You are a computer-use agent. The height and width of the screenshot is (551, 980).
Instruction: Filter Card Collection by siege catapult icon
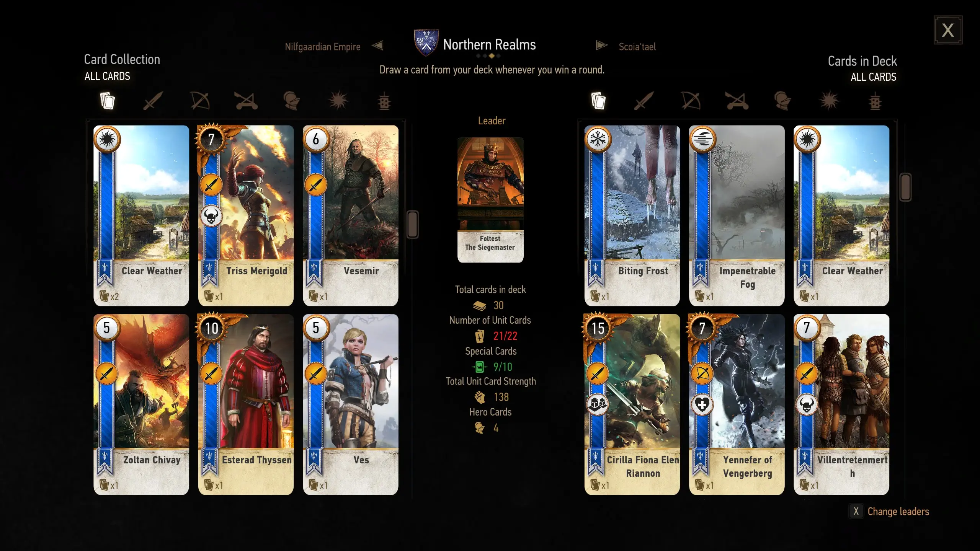point(246,101)
